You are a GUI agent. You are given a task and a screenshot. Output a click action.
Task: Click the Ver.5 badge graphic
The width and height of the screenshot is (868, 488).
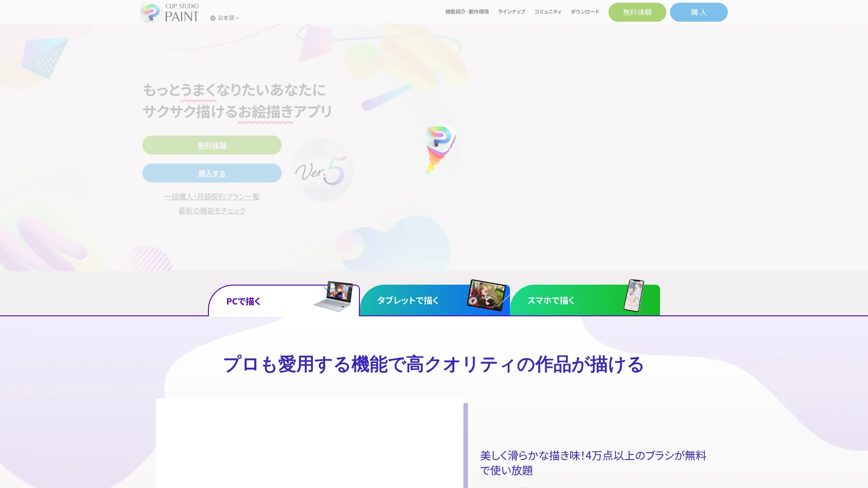click(322, 170)
